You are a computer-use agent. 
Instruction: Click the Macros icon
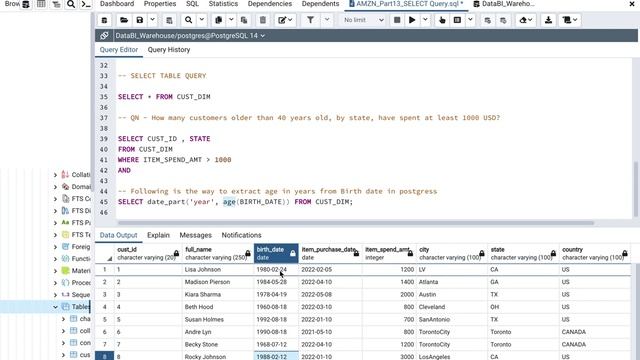[570, 20]
